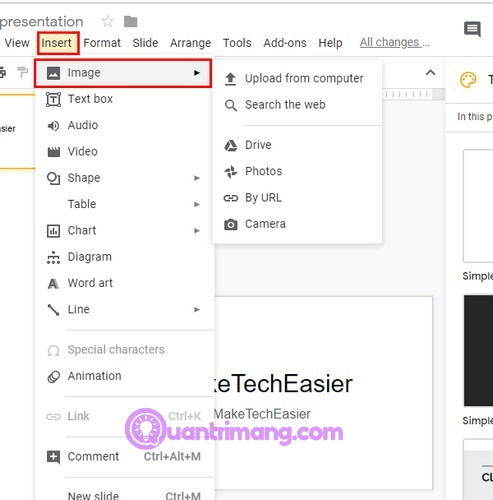Open the Themes palette icon
493x500 pixels.
pyautogui.click(x=468, y=80)
